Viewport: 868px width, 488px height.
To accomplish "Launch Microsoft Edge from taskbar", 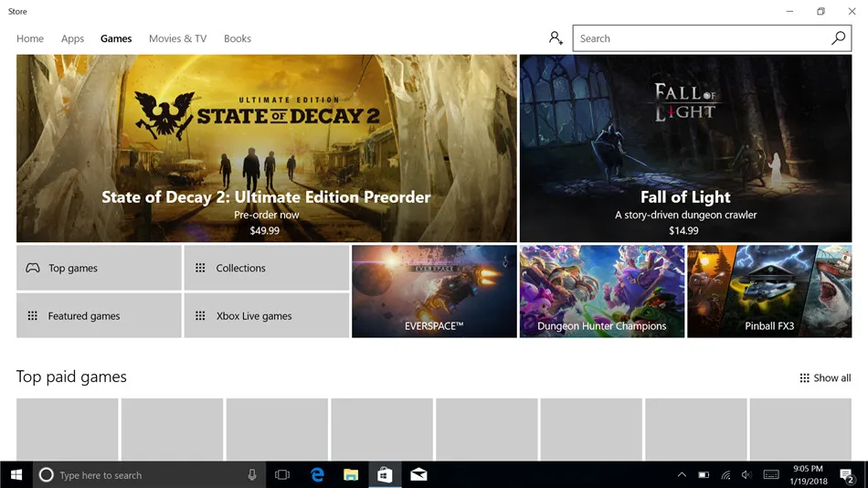I will (317, 474).
